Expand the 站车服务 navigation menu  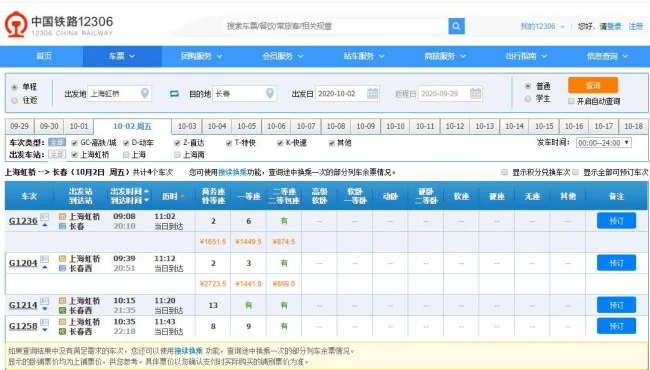[x=364, y=56]
